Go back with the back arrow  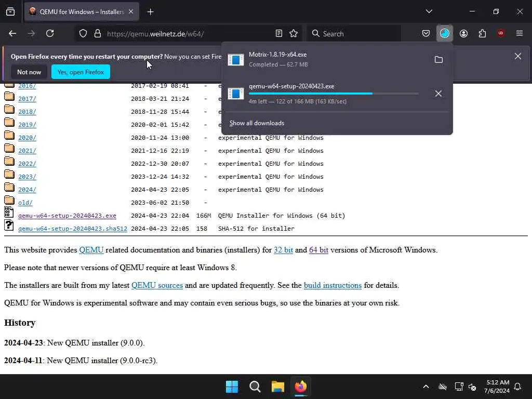pyautogui.click(x=12, y=33)
